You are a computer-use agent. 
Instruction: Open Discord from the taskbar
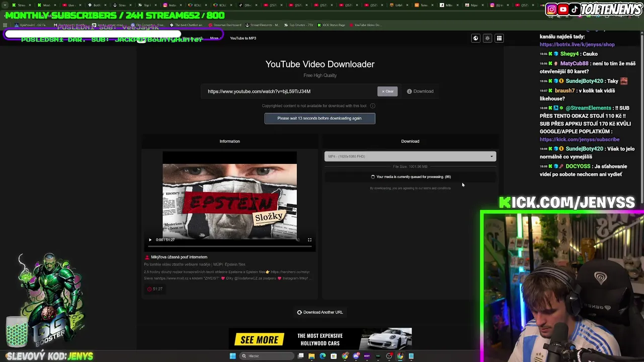tap(356, 356)
